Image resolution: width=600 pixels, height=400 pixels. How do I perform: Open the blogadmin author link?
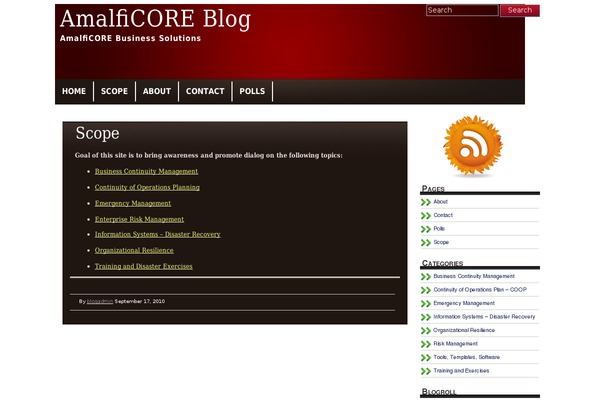(x=100, y=302)
